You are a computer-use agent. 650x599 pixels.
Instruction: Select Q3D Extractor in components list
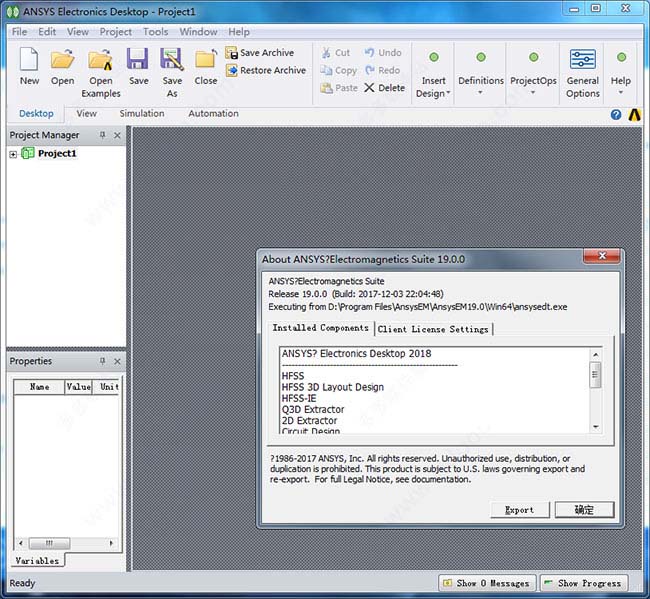click(313, 410)
